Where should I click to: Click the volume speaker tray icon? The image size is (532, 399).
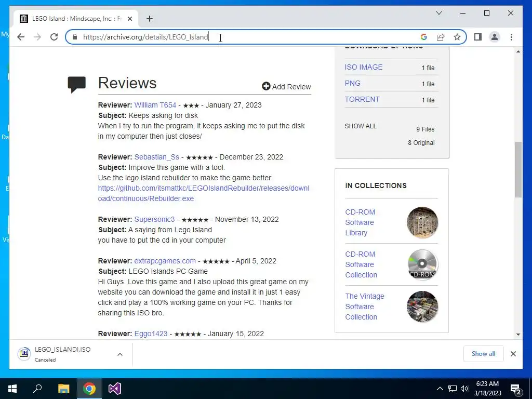pyautogui.click(x=464, y=389)
